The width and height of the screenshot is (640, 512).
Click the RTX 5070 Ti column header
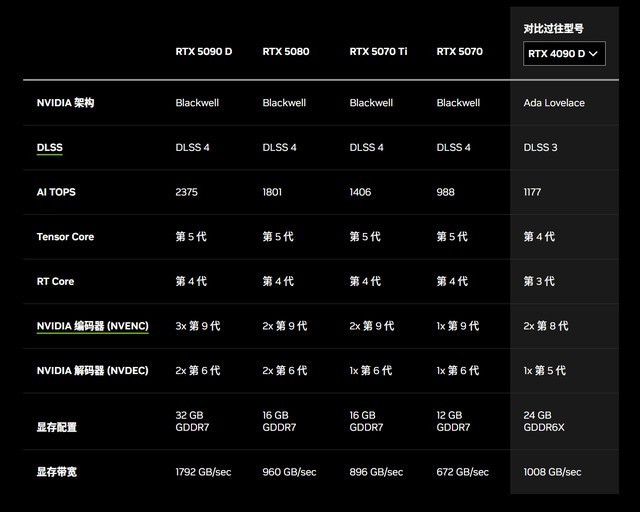pos(378,51)
